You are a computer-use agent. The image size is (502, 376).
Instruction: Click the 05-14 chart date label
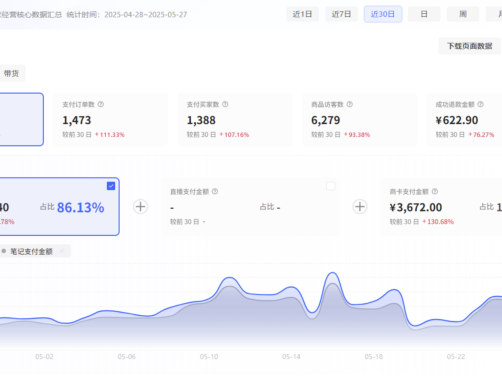tap(291, 357)
